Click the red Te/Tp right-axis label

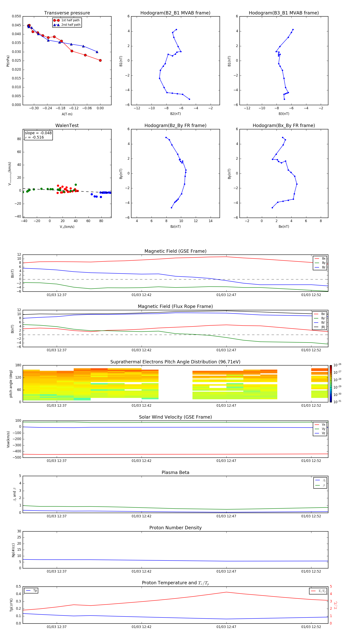point(336,605)
